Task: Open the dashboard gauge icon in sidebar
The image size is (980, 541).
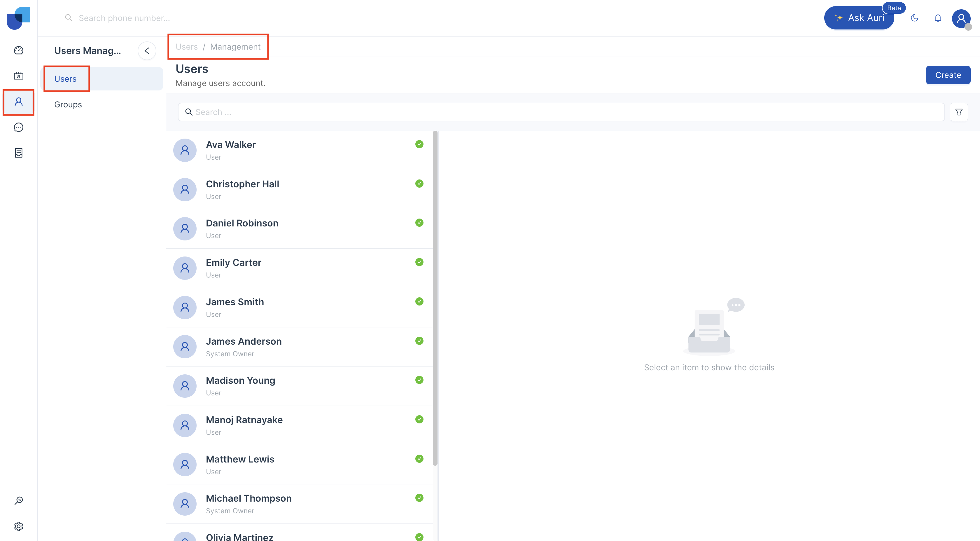Action: click(19, 50)
